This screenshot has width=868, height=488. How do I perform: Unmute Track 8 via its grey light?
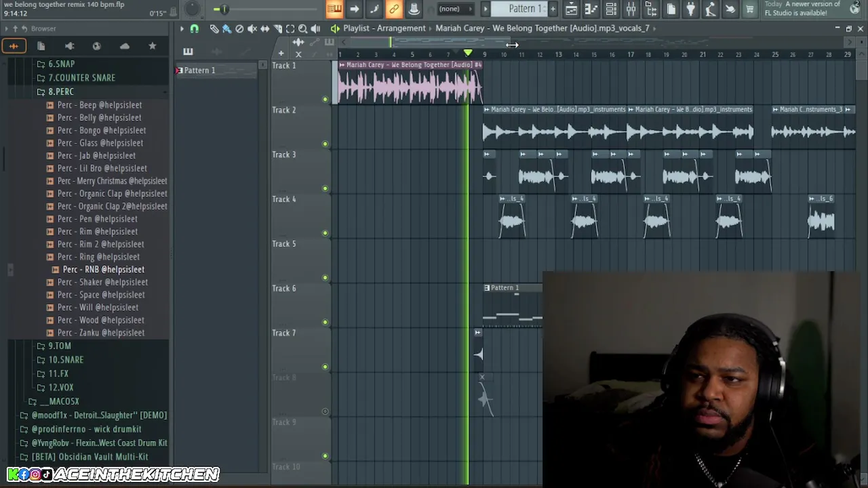coord(325,411)
